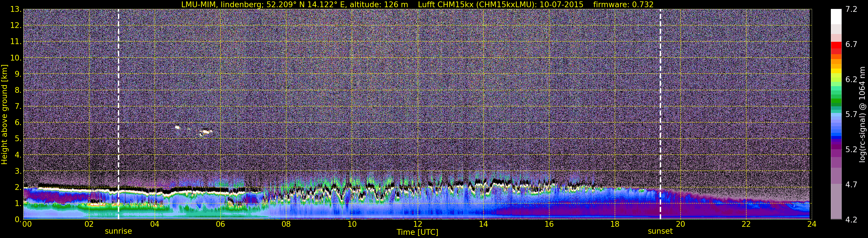Click the 6.2 value on the colorbar
The width and height of the screenshot is (868, 238).
[851, 79]
